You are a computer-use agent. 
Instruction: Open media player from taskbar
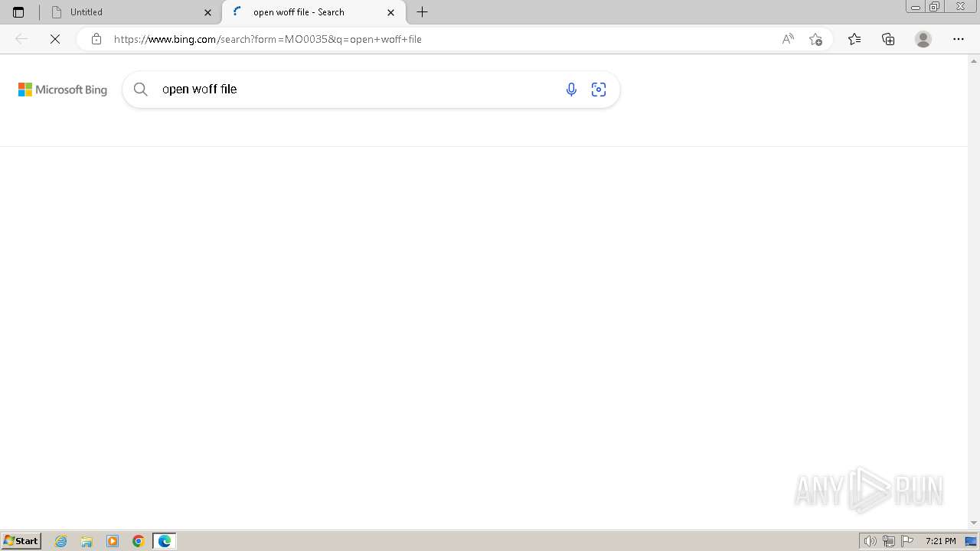113,541
